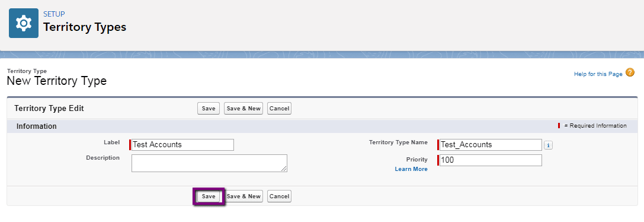Screen dimensions: 644x222
Task: Open the Help for this Page link
Action: click(x=598, y=74)
